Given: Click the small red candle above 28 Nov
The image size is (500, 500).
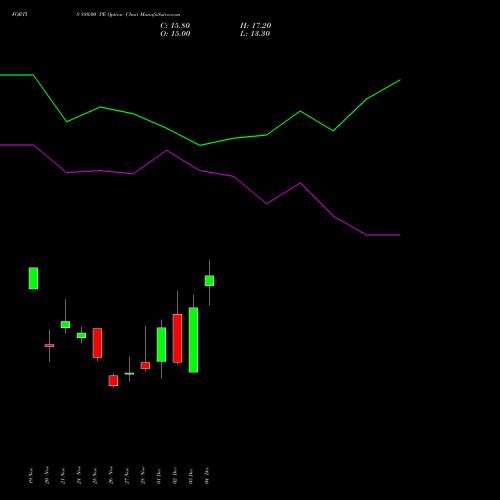Looking at the screenshot, I should point(145,366).
